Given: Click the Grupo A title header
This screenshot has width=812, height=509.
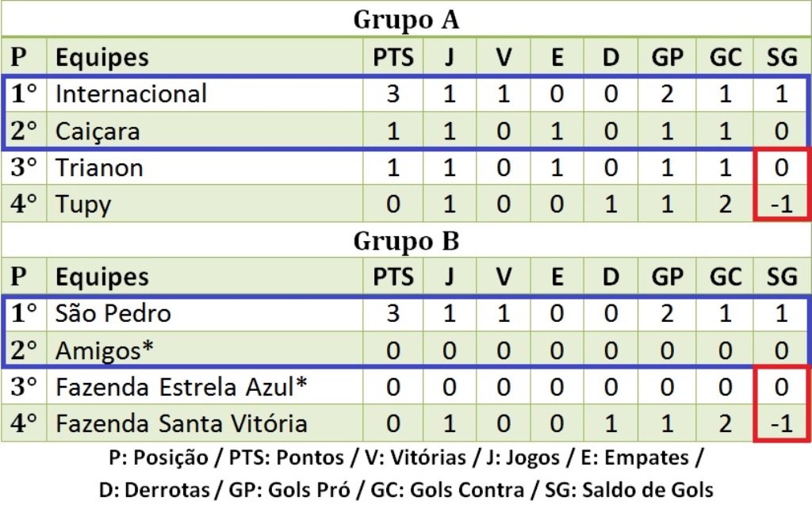Looking at the screenshot, I should [405, 20].
